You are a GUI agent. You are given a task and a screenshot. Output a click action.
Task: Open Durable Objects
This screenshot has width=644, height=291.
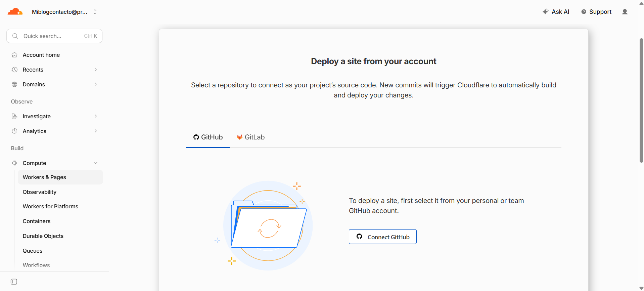(43, 236)
